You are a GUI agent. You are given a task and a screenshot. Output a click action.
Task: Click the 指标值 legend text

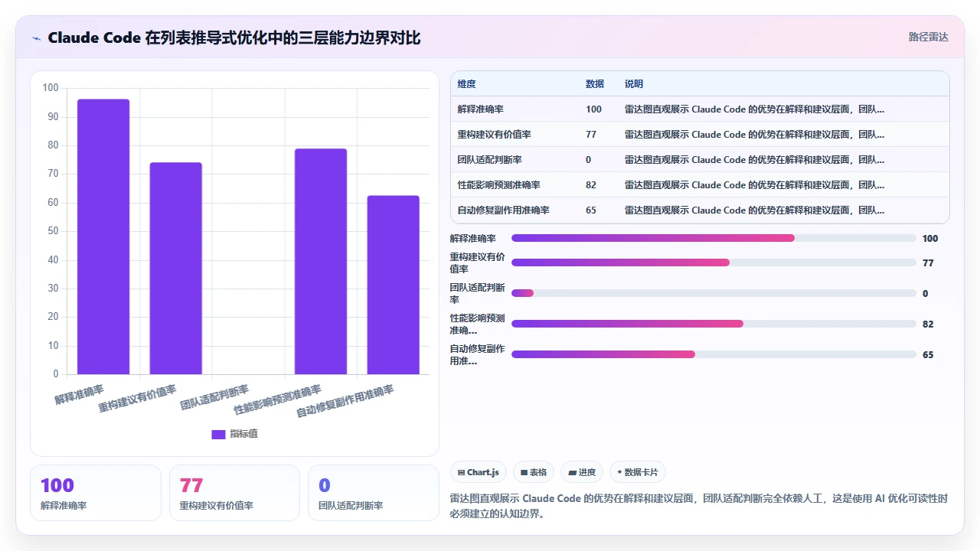point(244,434)
